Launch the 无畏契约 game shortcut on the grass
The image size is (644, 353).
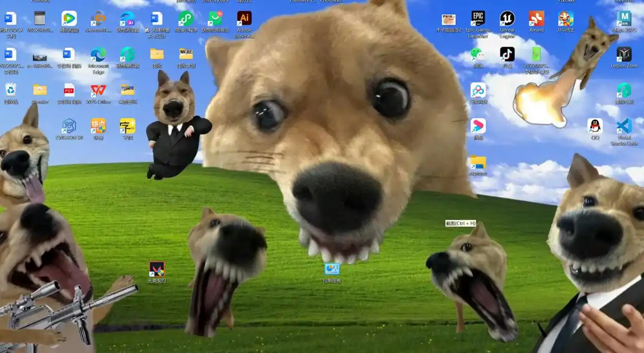click(x=156, y=270)
